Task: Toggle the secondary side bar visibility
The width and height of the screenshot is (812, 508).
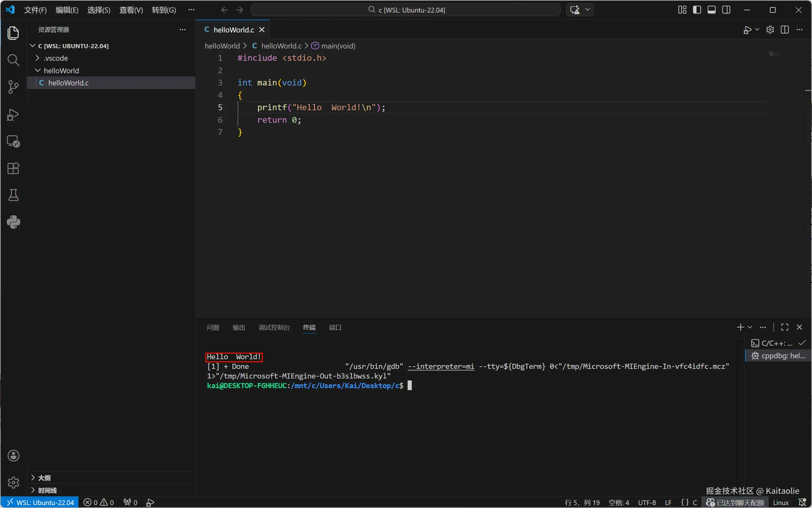Action: pos(726,10)
